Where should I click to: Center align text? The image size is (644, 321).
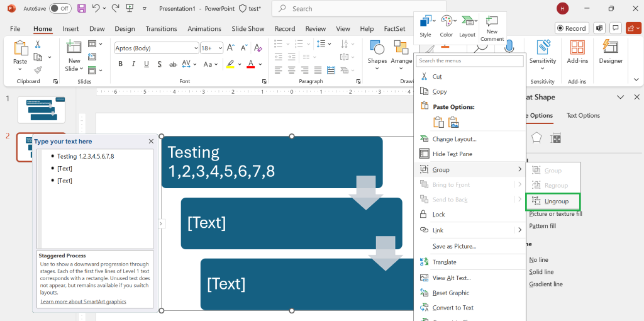coord(292,70)
